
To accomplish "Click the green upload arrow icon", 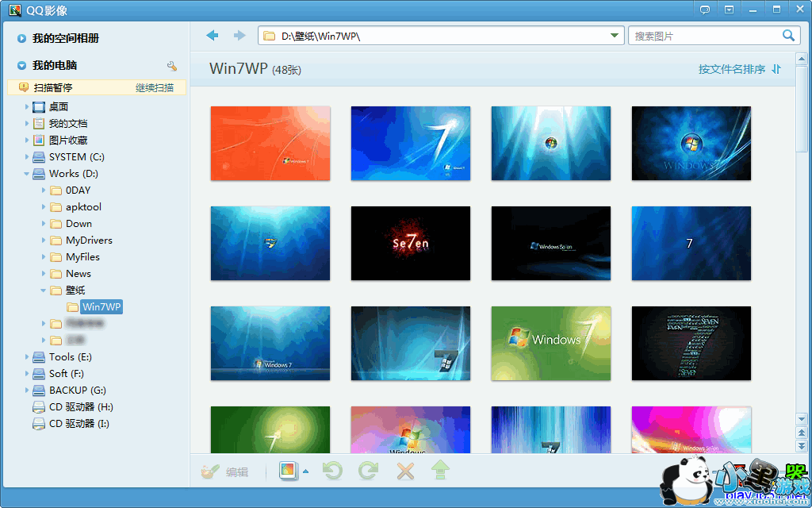I will point(440,471).
